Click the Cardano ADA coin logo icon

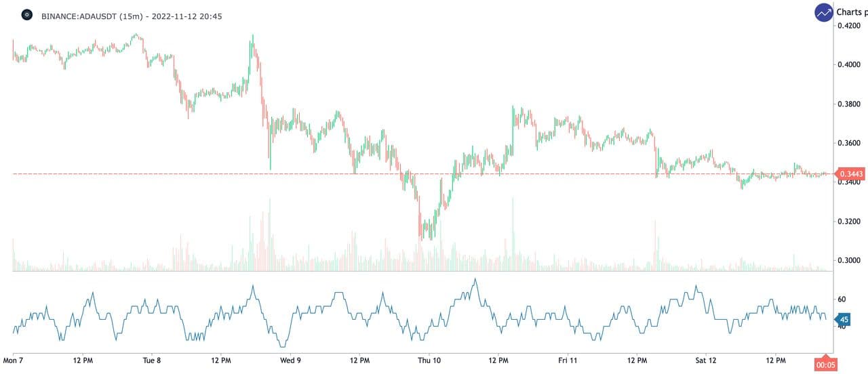27,14
